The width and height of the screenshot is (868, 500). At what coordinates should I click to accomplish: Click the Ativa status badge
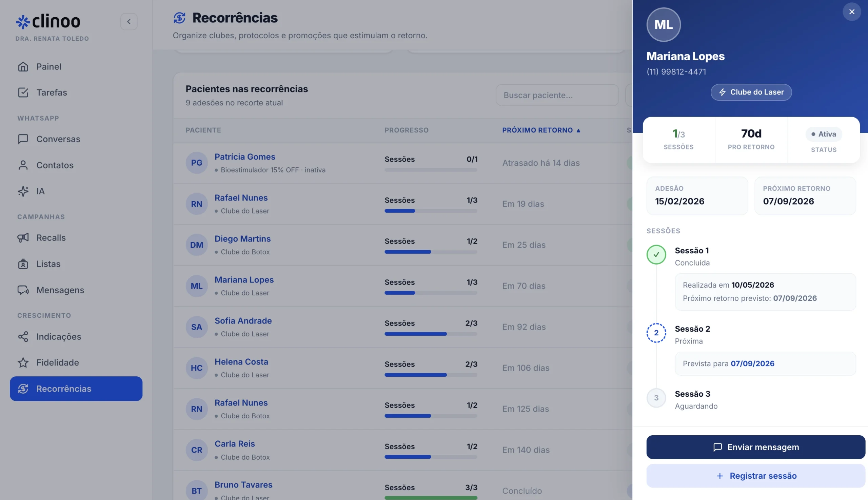pyautogui.click(x=823, y=134)
